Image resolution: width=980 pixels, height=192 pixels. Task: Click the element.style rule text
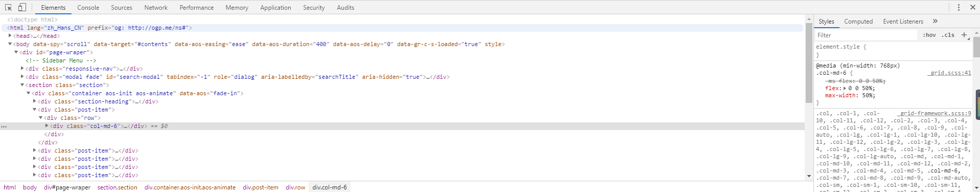(841, 47)
